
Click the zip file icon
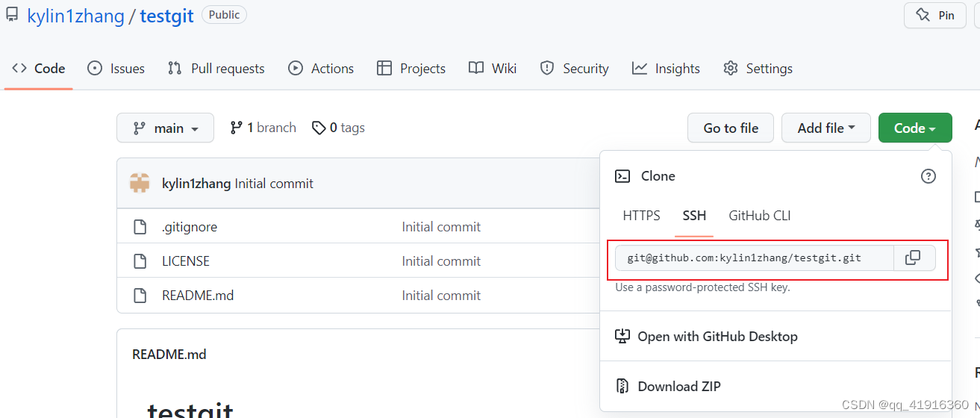(x=622, y=387)
